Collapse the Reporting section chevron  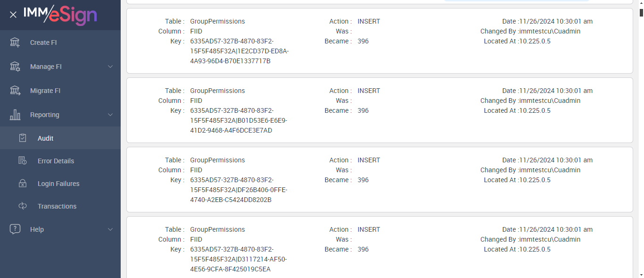[110, 115]
